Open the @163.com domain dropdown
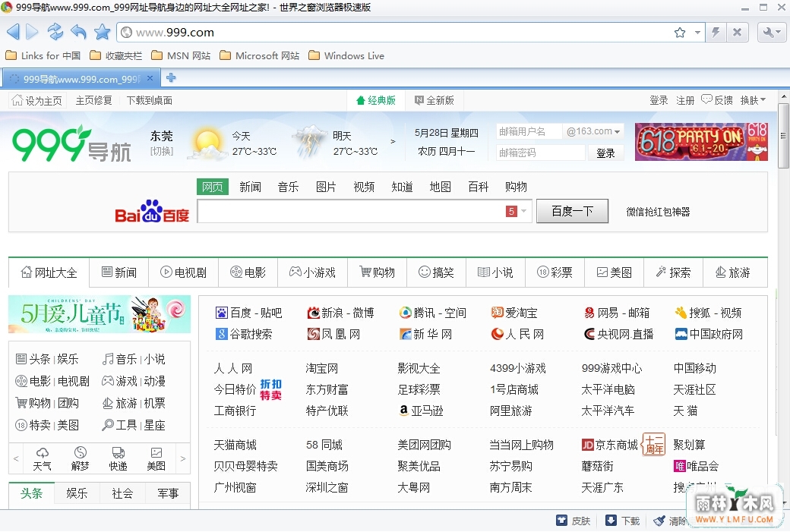The image size is (790, 532). coord(593,131)
